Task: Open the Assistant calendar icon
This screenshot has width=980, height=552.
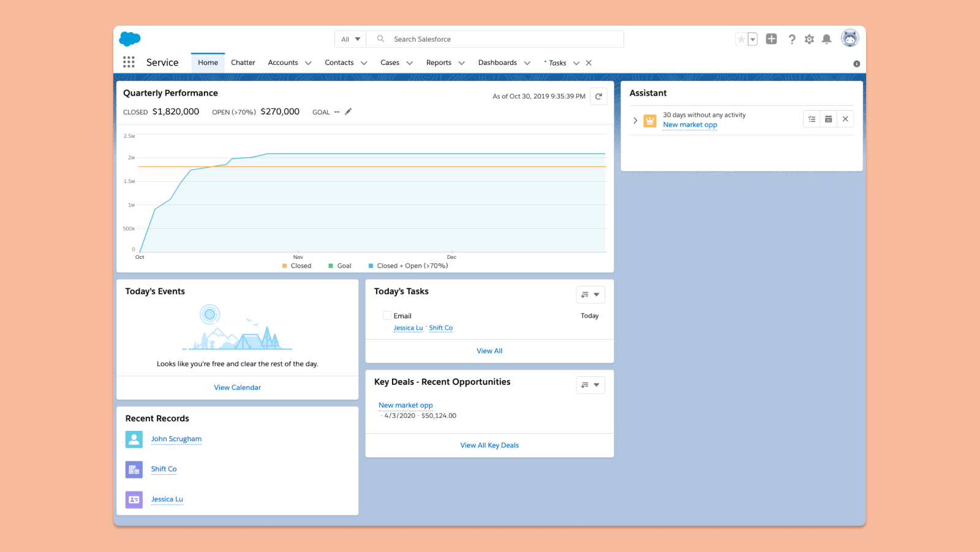Action: 828,119
